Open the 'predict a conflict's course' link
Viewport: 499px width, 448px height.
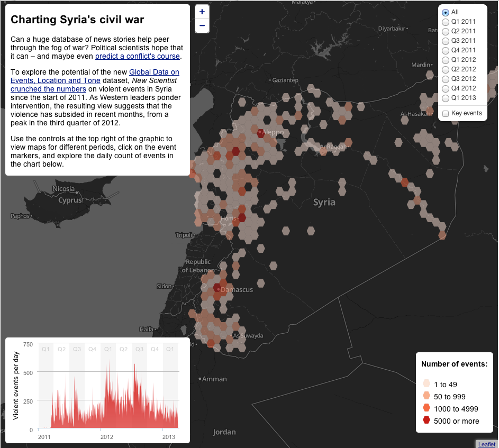[138, 56]
